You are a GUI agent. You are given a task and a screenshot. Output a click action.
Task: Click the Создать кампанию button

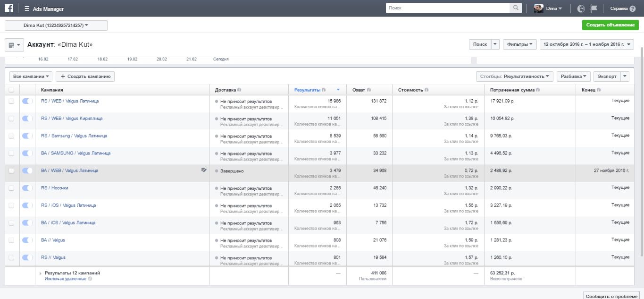click(x=85, y=76)
